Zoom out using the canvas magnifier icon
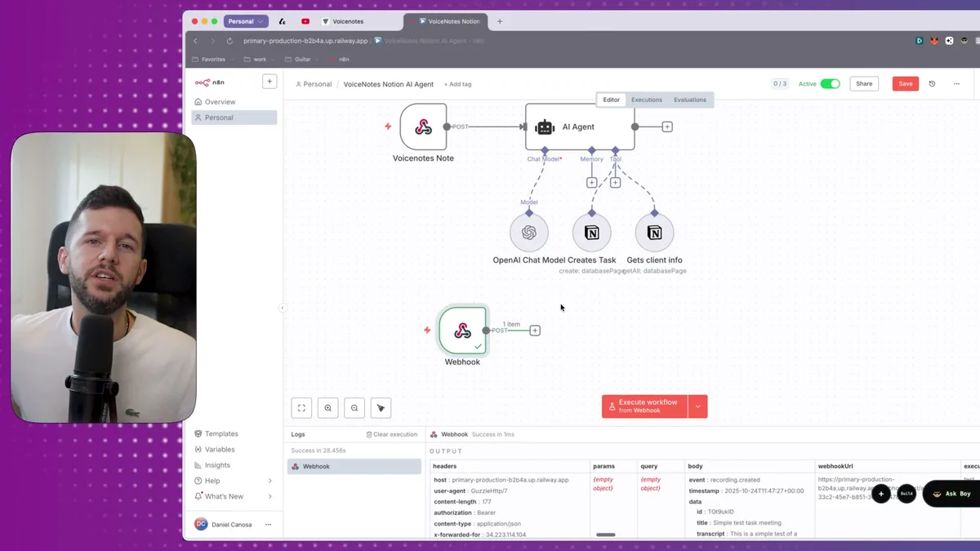This screenshot has width=980, height=551. pos(354,407)
